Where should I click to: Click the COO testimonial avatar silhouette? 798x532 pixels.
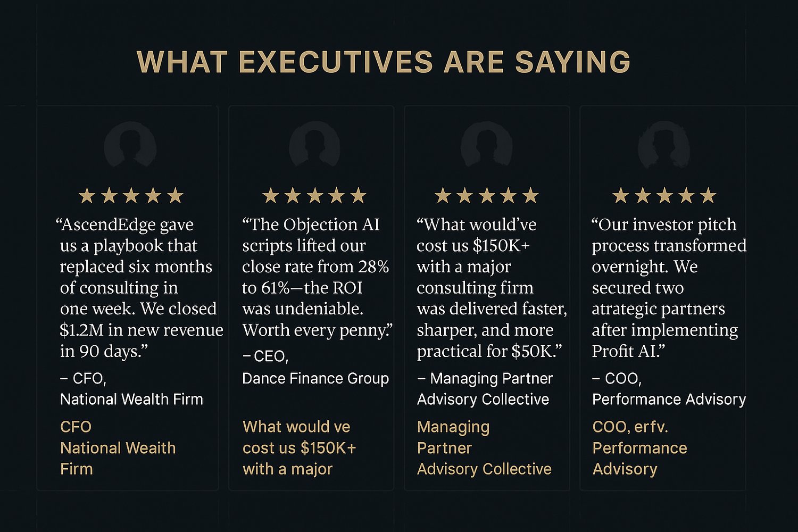[664, 145]
